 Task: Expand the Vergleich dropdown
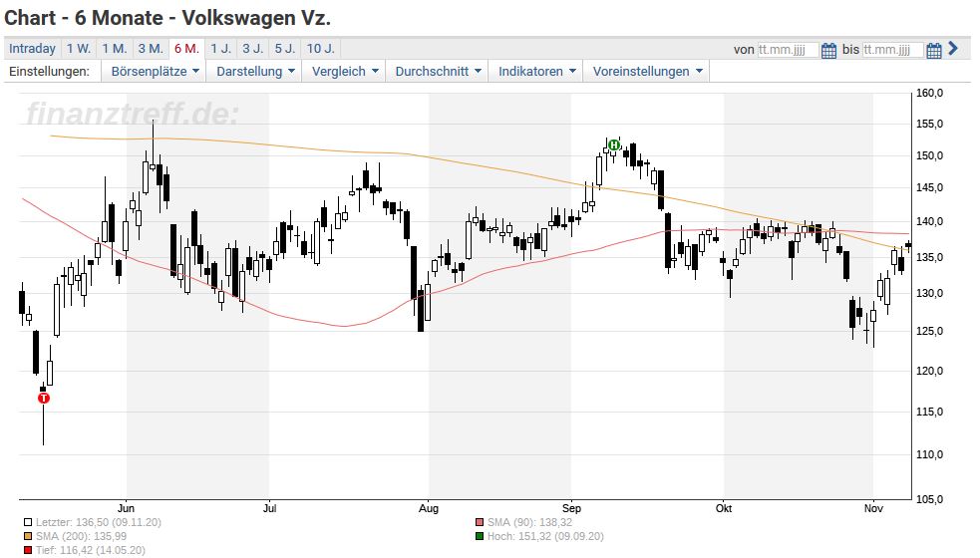344,71
